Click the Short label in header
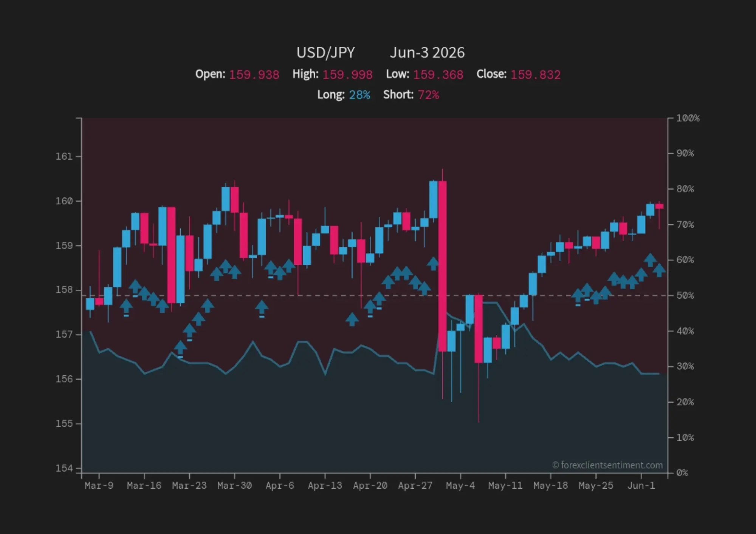 pos(398,94)
